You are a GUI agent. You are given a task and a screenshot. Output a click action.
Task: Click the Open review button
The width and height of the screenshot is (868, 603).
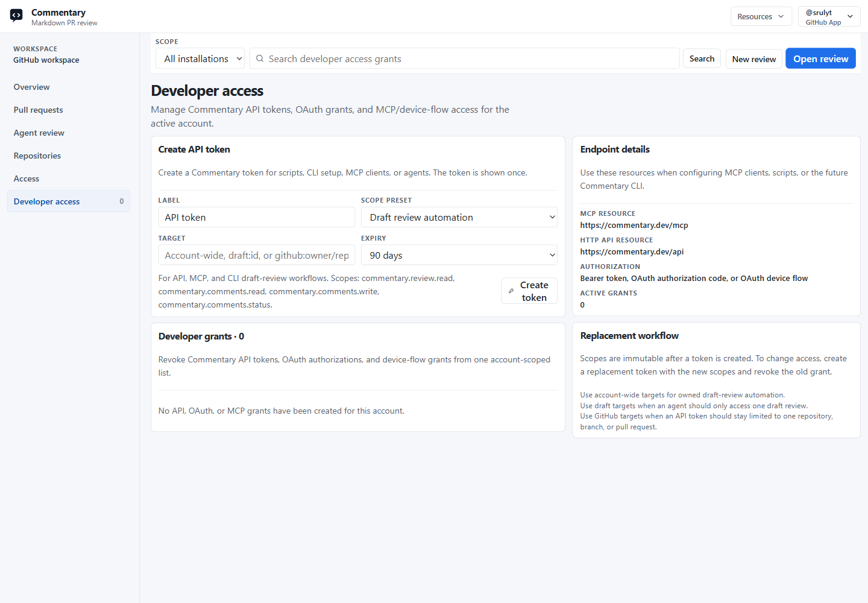820,58
